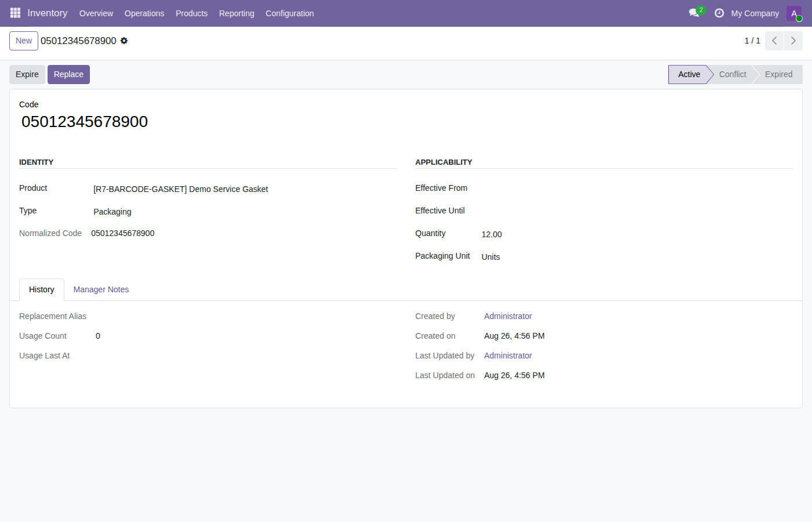Go to the previous record arrow
Screen dimensions: 812x522
point(774,41)
